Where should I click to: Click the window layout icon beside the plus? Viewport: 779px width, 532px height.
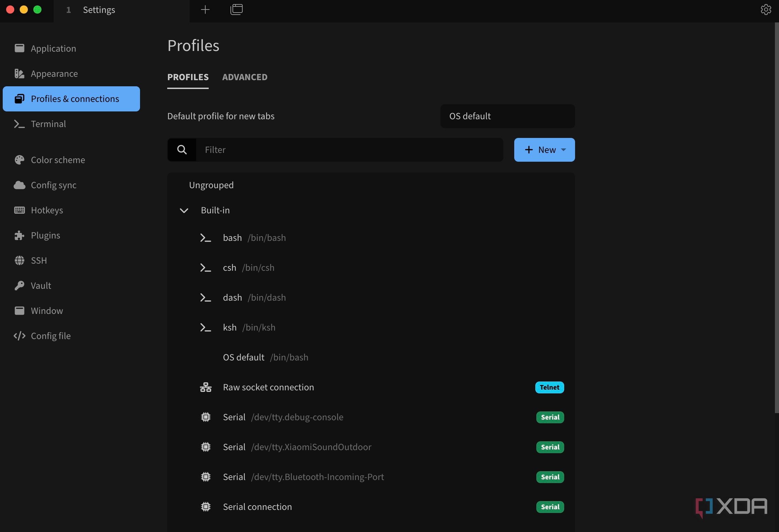pyautogui.click(x=237, y=10)
